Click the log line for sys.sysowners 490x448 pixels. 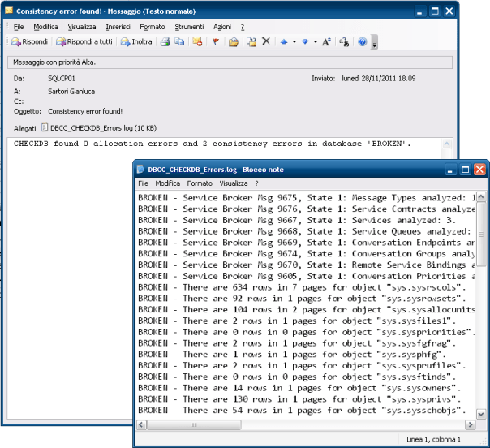click(x=299, y=388)
